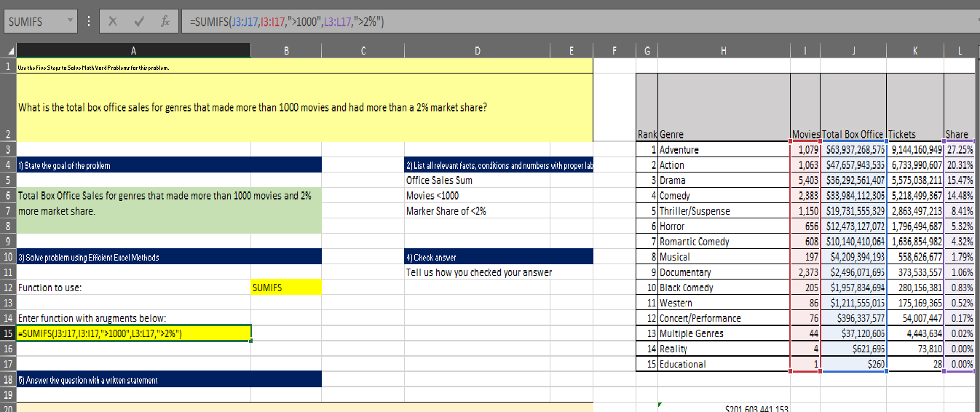Image resolution: width=980 pixels, height=412 pixels.
Task: Select row 15 header
Action: [7, 333]
